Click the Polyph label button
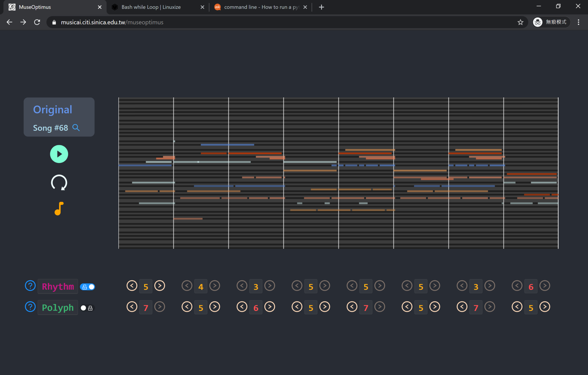Screen dimensions: 588x375 point(58,307)
